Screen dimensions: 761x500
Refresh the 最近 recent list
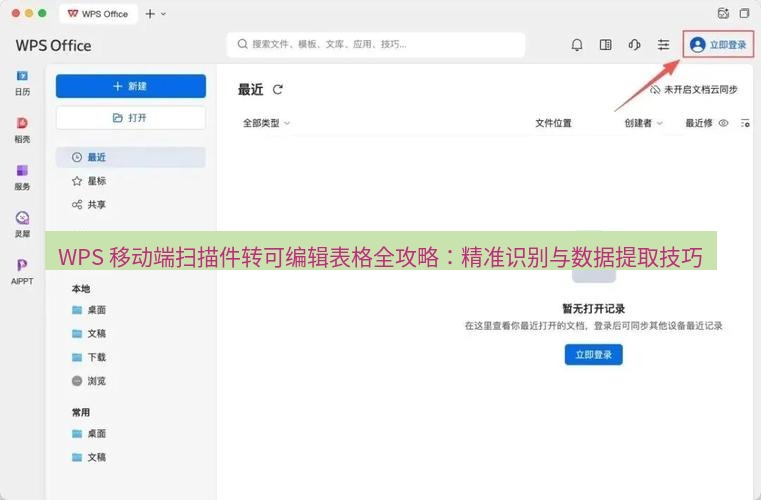click(278, 90)
